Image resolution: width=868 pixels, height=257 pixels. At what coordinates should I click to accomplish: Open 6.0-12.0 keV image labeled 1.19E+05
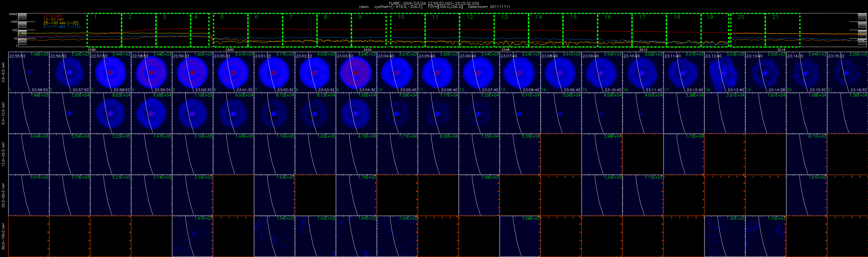tap(192, 113)
